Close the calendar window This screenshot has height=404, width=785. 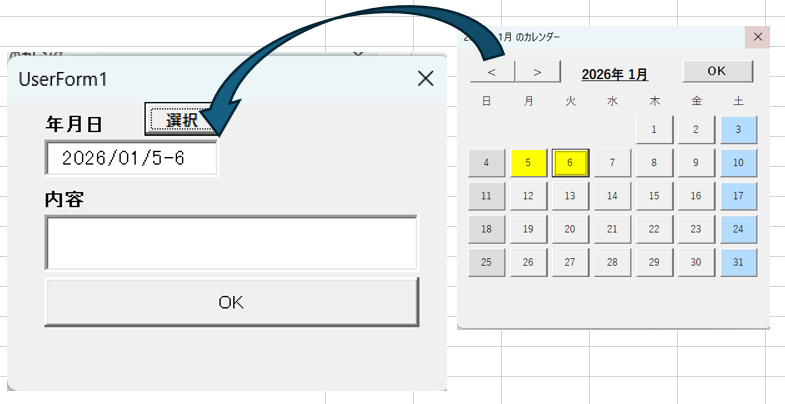point(757,37)
